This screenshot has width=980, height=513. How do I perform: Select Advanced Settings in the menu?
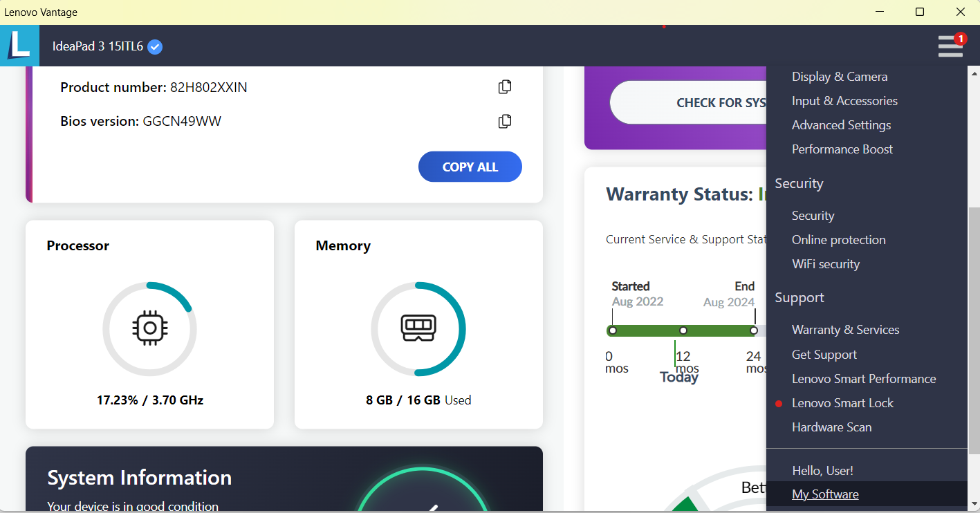[841, 125]
